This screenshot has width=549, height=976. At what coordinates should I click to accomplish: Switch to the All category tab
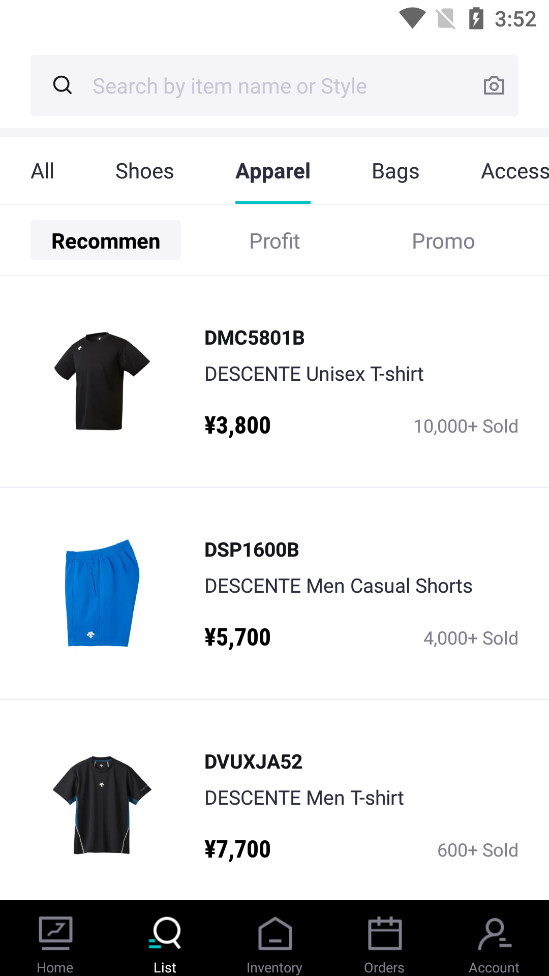(x=42, y=171)
